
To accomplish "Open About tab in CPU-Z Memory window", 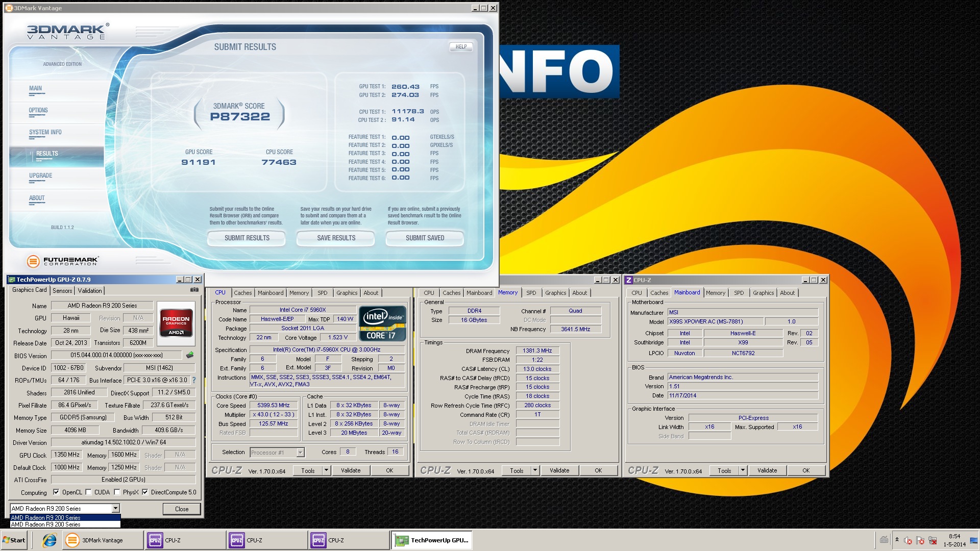I will pos(579,293).
